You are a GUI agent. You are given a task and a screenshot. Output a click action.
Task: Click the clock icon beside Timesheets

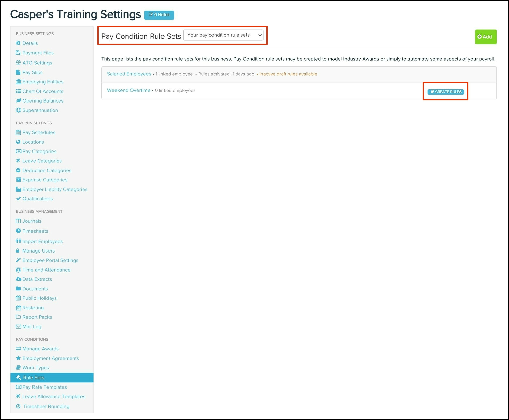18,231
